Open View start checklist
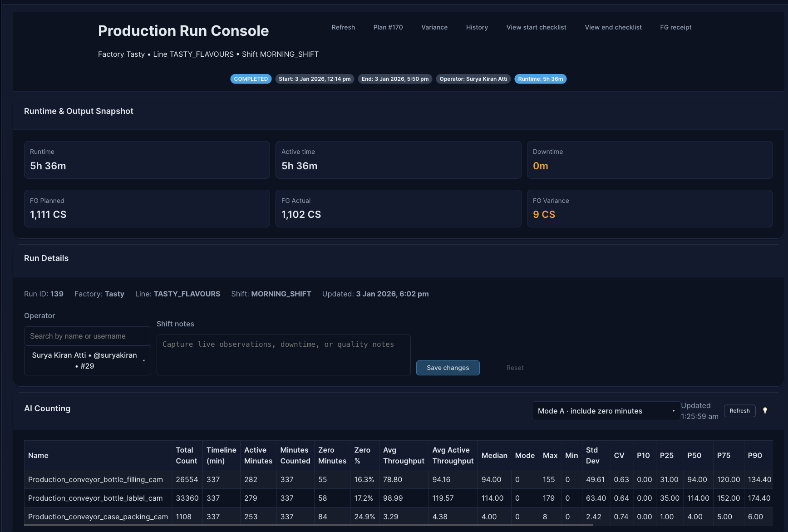This screenshot has width=788, height=532. (536, 27)
